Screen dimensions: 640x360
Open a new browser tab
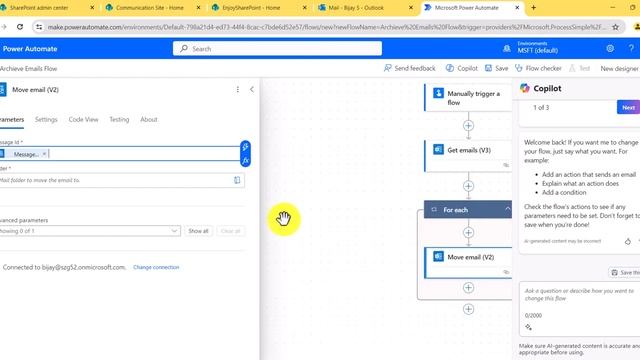tap(533, 8)
